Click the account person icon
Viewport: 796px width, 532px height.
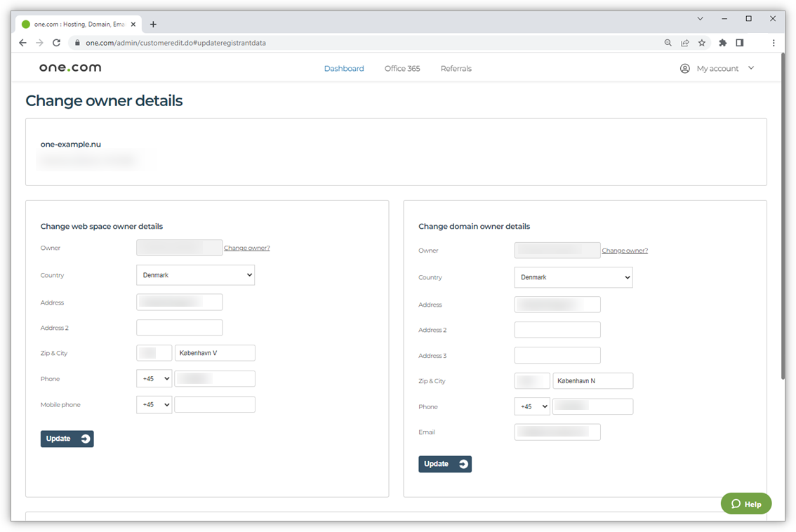tap(684, 68)
